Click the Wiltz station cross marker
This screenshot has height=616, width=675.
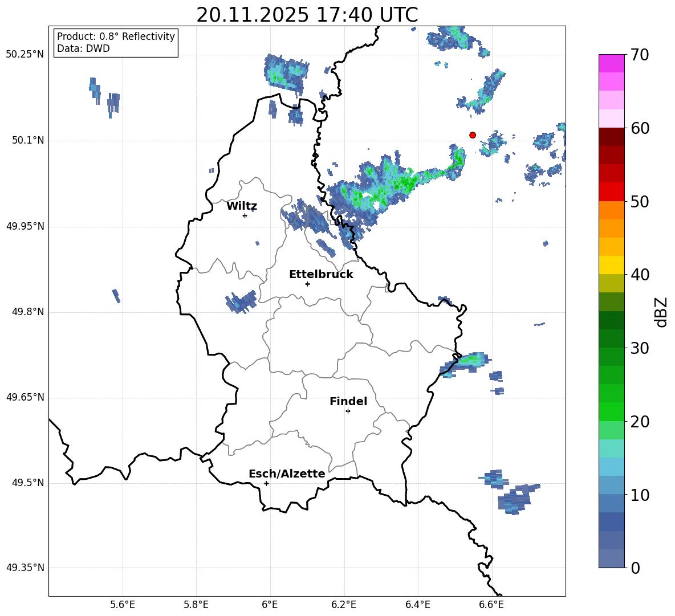click(245, 215)
